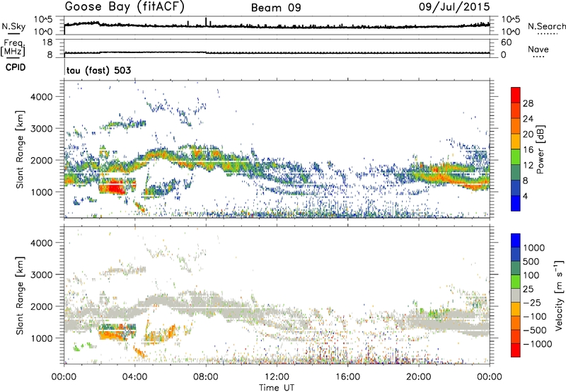Image resolution: width=566 pixels, height=392 pixels.
Task: Click the noise spike near 08:00 in N.Sky trace
Action: tap(206, 21)
